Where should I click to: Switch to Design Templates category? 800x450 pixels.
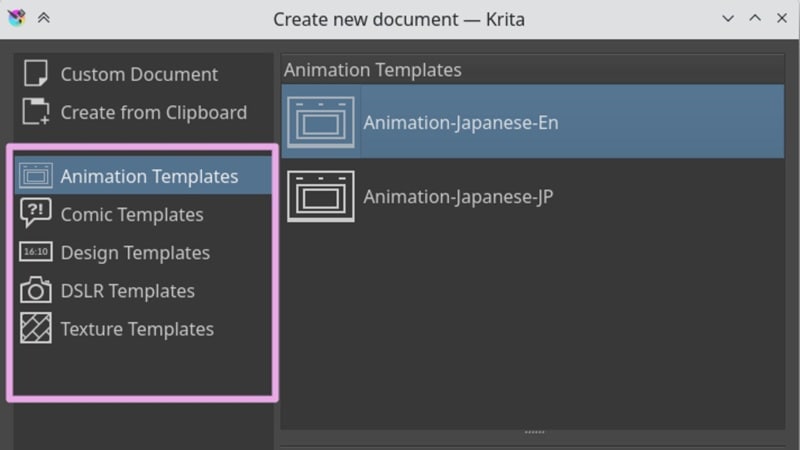pyautogui.click(x=143, y=253)
